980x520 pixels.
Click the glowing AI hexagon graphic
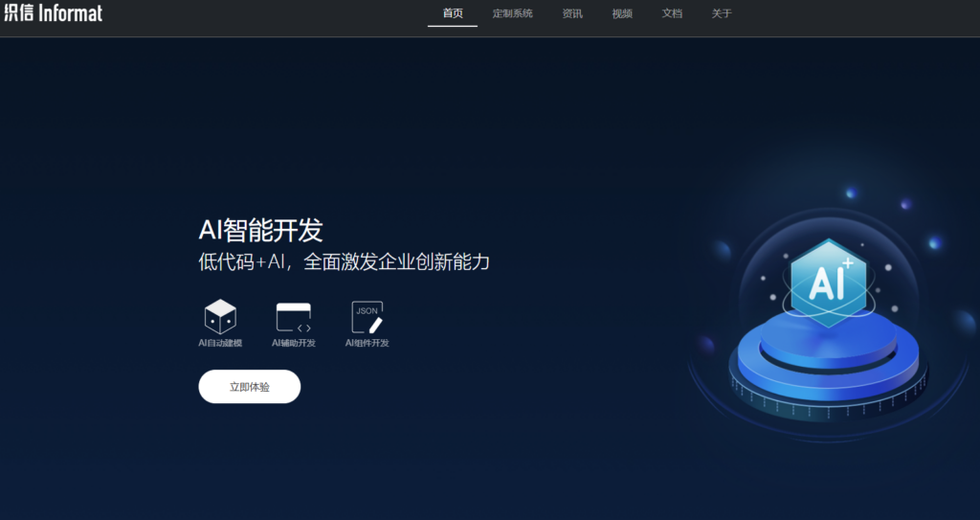(827, 281)
